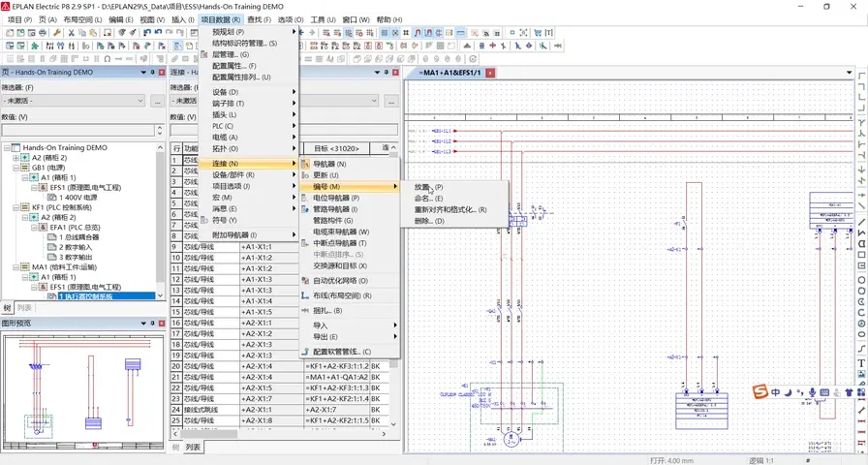Open the page navigator panel menu arrow

click(x=143, y=72)
